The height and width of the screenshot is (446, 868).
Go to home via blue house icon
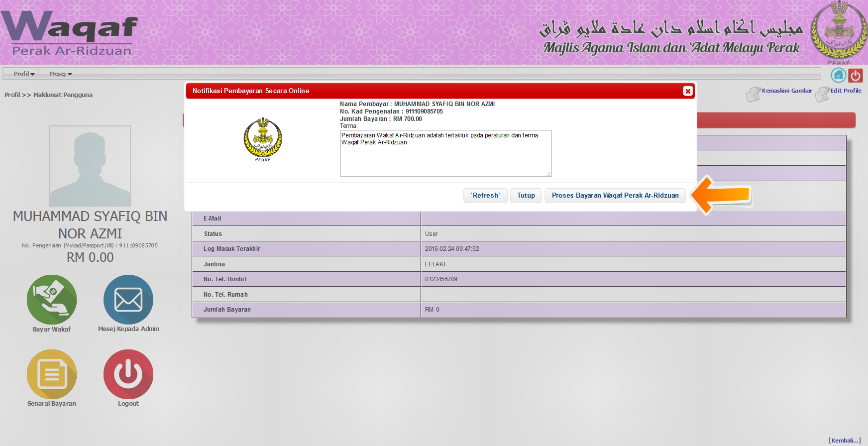coord(839,75)
